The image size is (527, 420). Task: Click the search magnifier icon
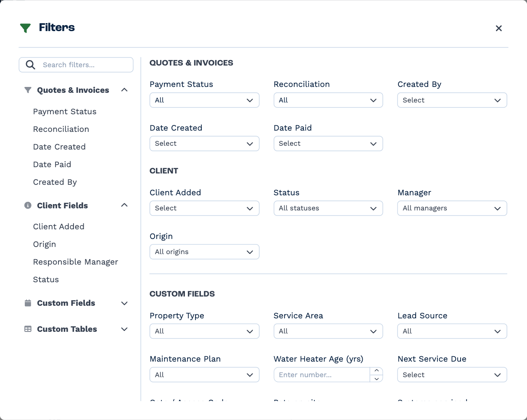[30, 65]
